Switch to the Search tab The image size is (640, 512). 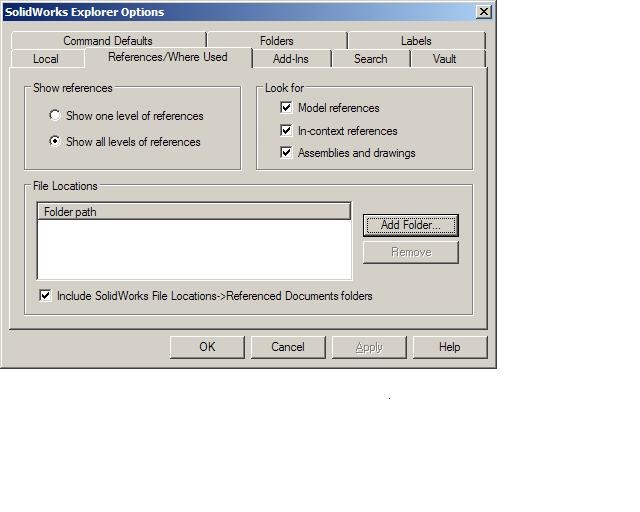(371, 59)
